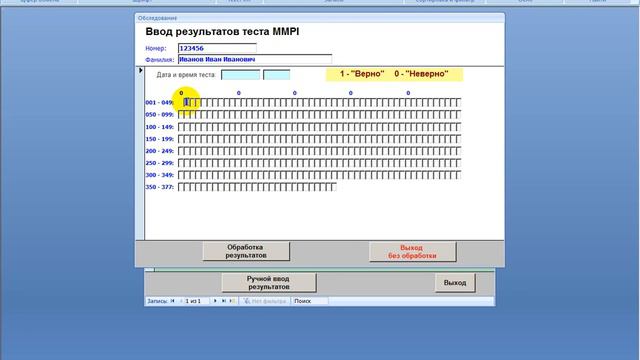640x360 pixels.
Task: Click the 'Дата и время теста:' label
Action: coord(186,75)
